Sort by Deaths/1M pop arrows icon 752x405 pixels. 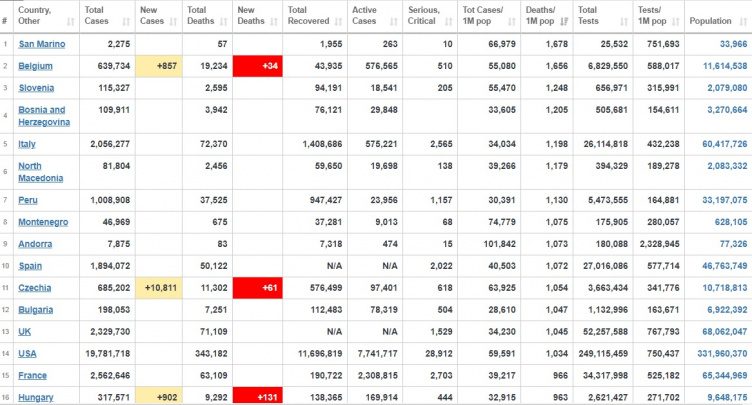(564, 21)
